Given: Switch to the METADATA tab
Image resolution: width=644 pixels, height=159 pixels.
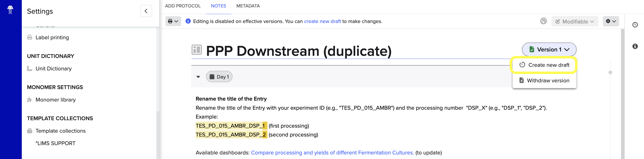Looking at the screenshot, I should (248, 6).
